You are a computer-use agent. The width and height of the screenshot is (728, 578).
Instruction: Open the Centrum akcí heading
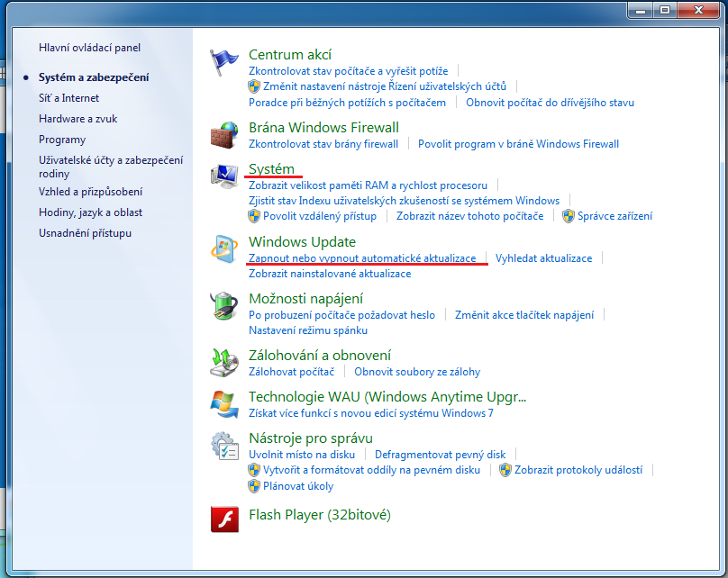290,55
